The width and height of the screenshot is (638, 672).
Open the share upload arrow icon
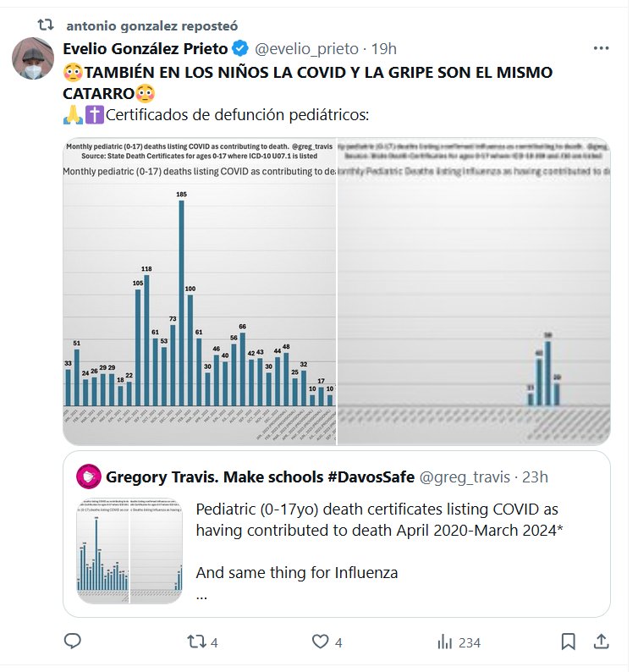click(601, 642)
